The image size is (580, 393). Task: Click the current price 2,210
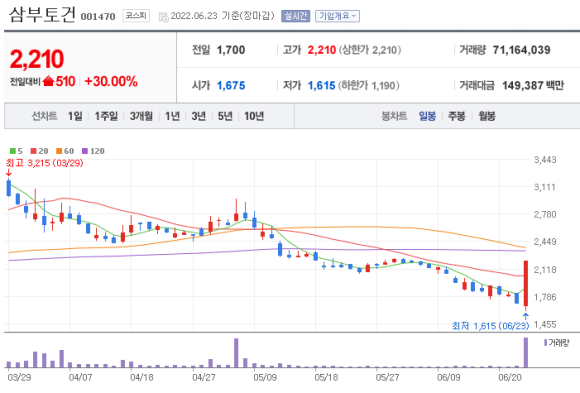[x=37, y=59]
